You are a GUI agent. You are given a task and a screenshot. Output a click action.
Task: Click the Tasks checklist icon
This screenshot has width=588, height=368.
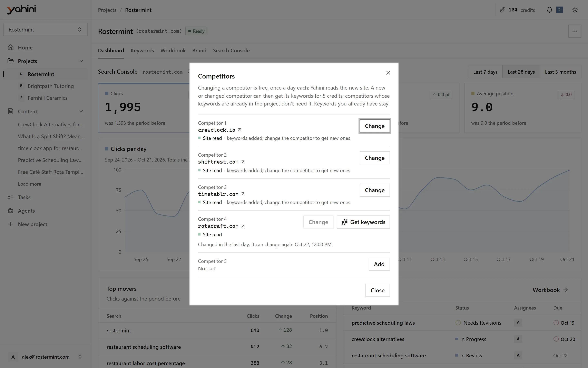10,197
